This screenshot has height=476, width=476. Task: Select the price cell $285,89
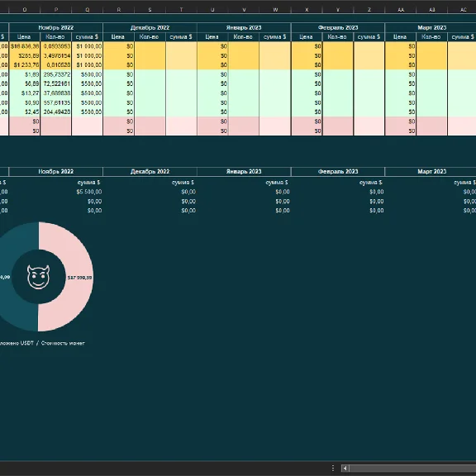(x=25, y=56)
